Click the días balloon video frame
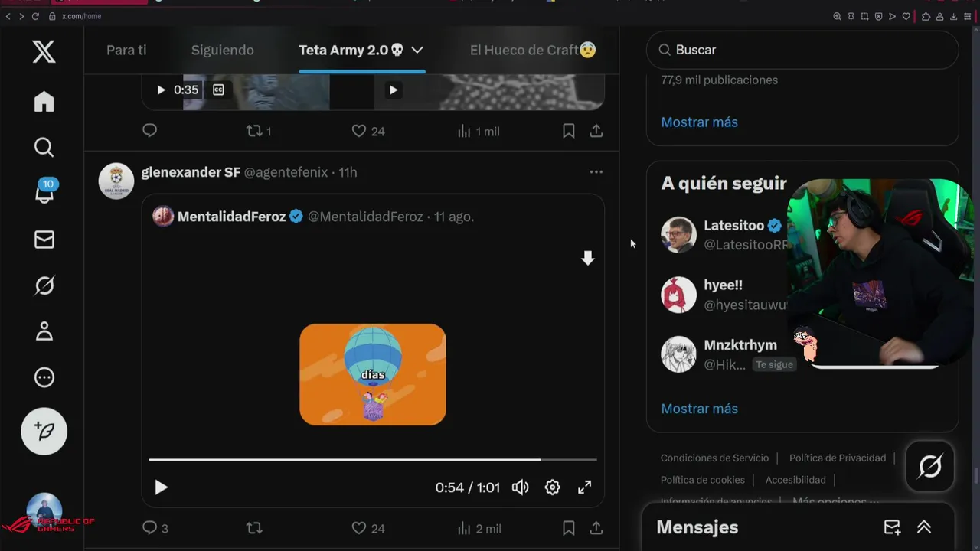 tap(373, 374)
